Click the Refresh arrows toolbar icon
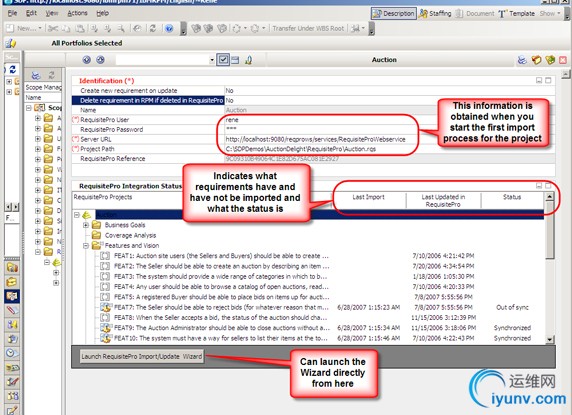 (153, 28)
